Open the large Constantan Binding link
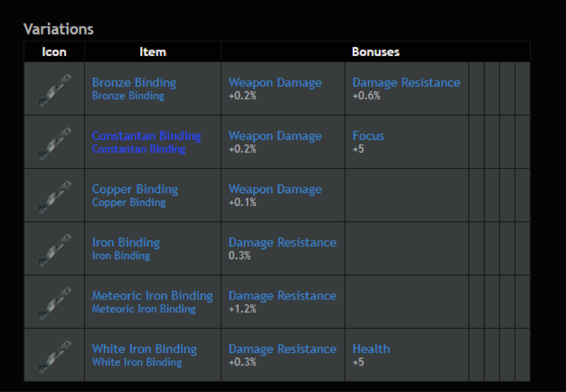The image size is (566, 392). [x=146, y=136]
